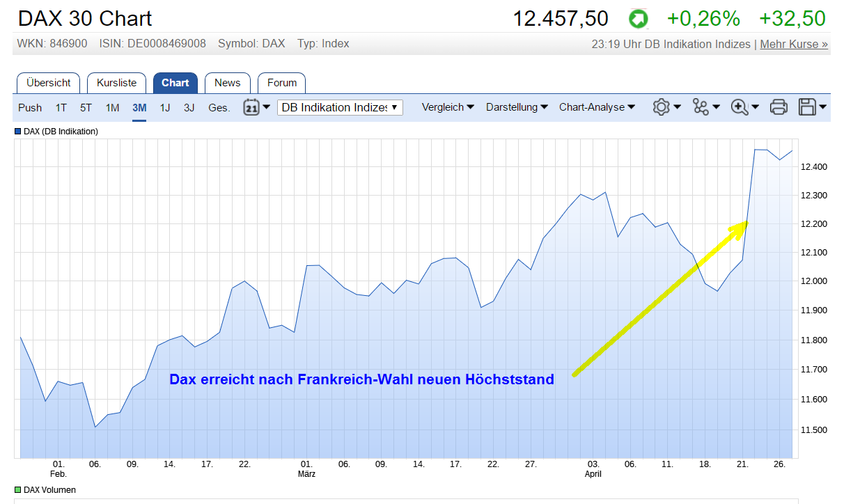Go to the Forum section
844x504 pixels.
(x=281, y=83)
